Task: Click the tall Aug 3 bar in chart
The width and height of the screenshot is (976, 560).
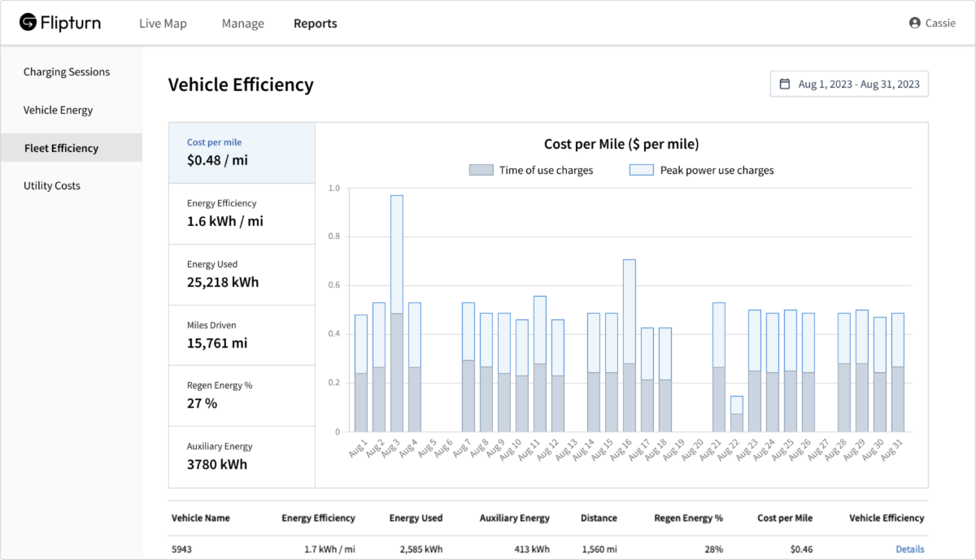Action: [397, 314]
